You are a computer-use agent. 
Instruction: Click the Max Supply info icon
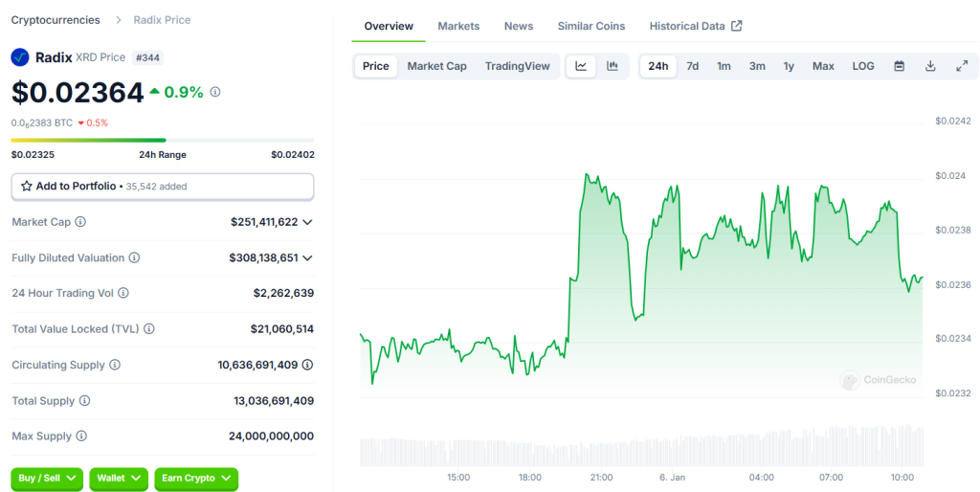(81, 436)
